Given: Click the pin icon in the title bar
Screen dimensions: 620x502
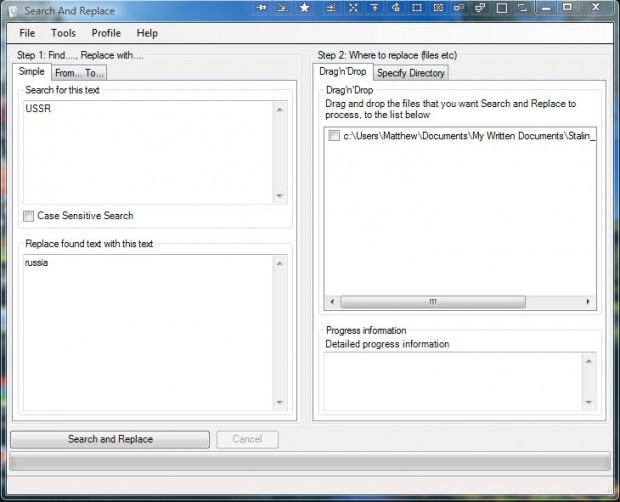Looking at the screenshot, I should pyautogui.click(x=261, y=8).
